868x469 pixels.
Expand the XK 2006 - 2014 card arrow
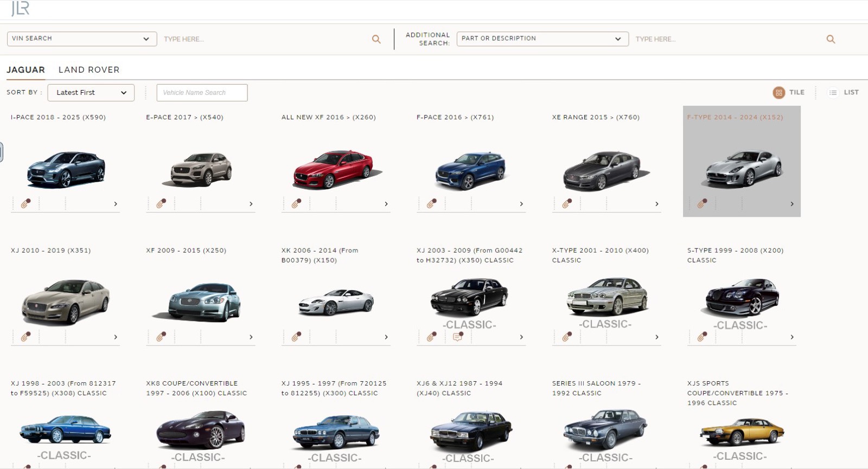coord(386,337)
